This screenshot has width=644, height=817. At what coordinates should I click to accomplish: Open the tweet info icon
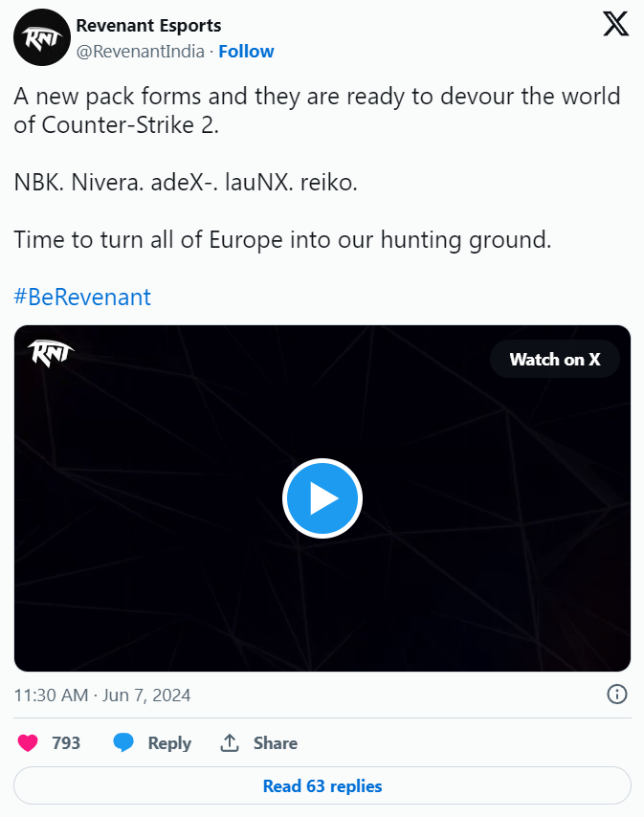(617, 695)
